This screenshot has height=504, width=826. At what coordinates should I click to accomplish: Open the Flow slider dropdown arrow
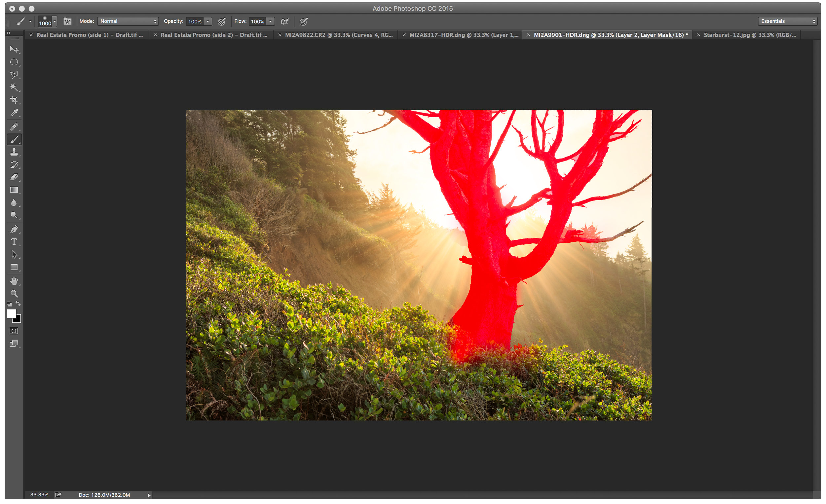click(x=271, y=21)
